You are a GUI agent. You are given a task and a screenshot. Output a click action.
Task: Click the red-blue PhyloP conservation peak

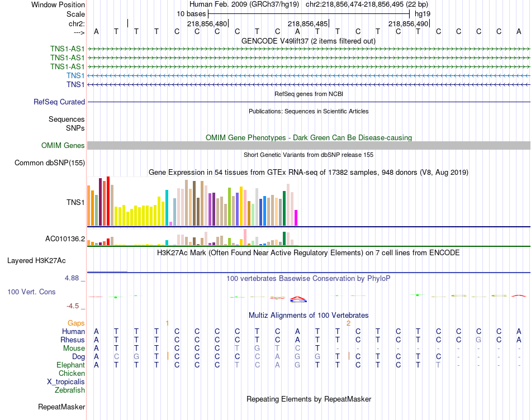click(x=298, y=299)
